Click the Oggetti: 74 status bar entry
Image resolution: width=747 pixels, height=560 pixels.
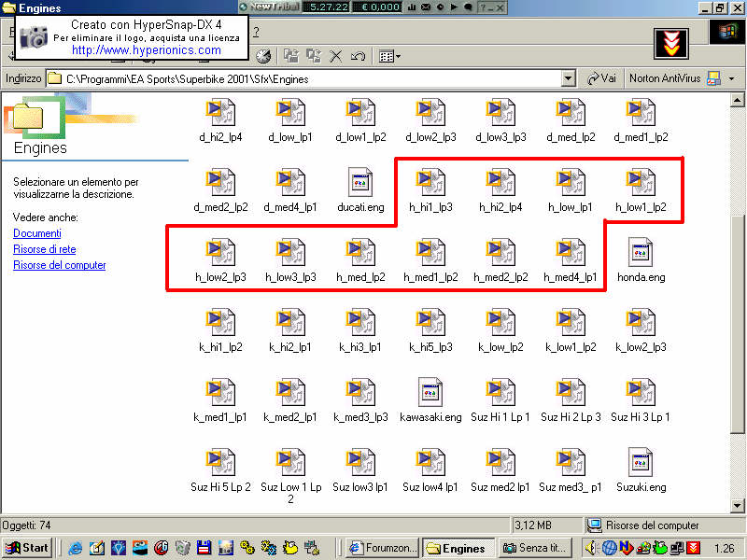coord(26,525)
